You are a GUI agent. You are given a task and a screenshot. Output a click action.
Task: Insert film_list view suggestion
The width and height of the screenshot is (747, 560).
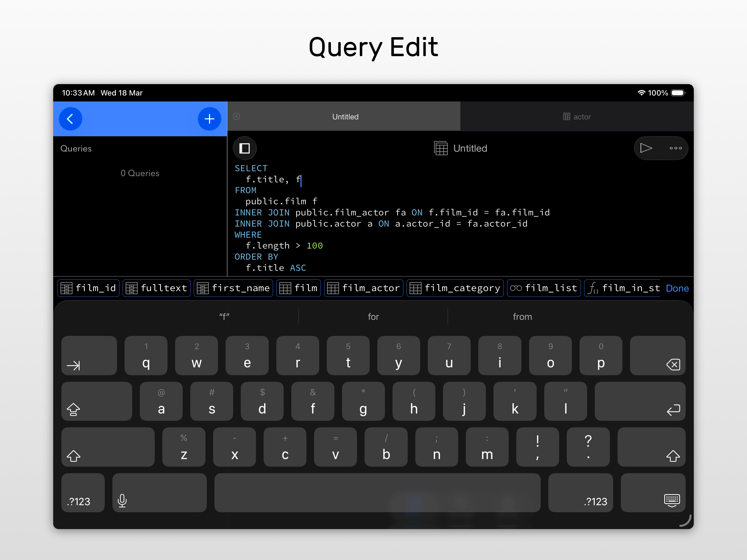click(x=544, y=288)
